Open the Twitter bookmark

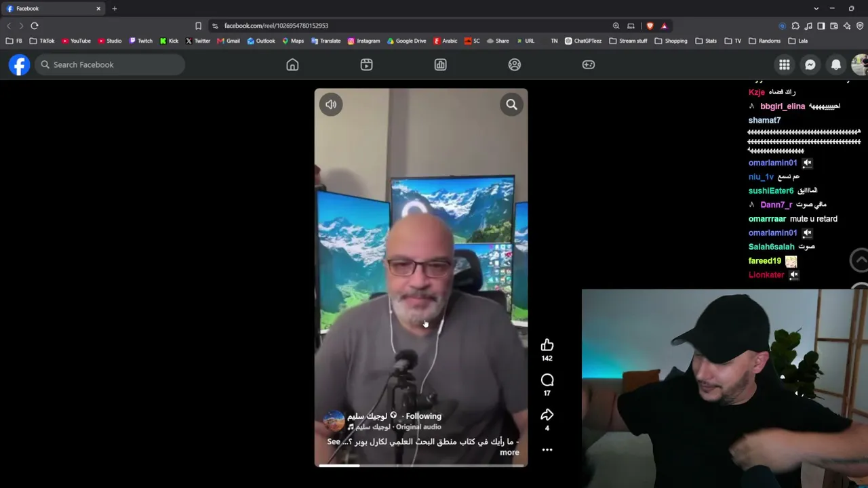pyautogui.click(x=198, y=41)
